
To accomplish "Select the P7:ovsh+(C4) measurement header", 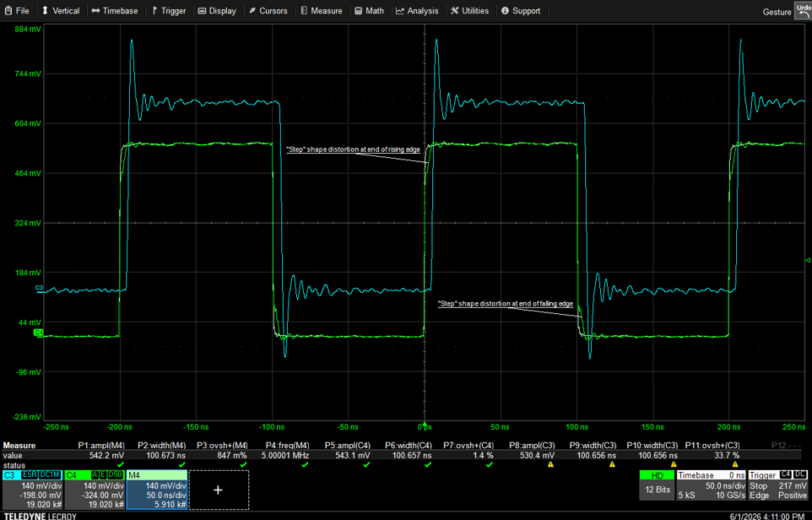I will (468, 446).
